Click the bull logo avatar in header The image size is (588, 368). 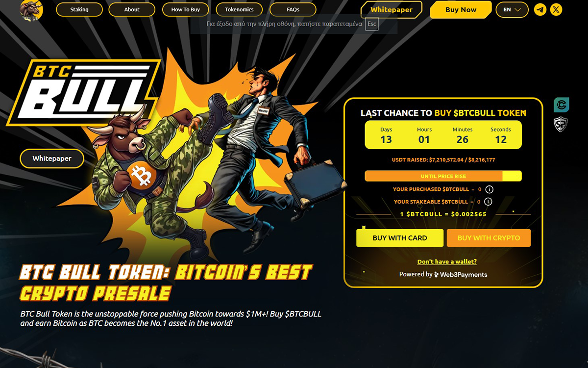(31, 9)
